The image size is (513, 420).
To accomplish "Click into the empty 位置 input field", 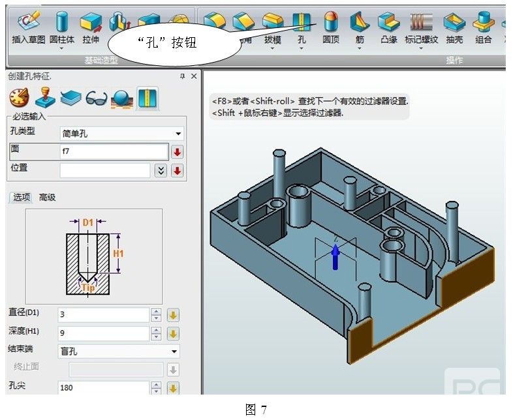I will [105, 171].
